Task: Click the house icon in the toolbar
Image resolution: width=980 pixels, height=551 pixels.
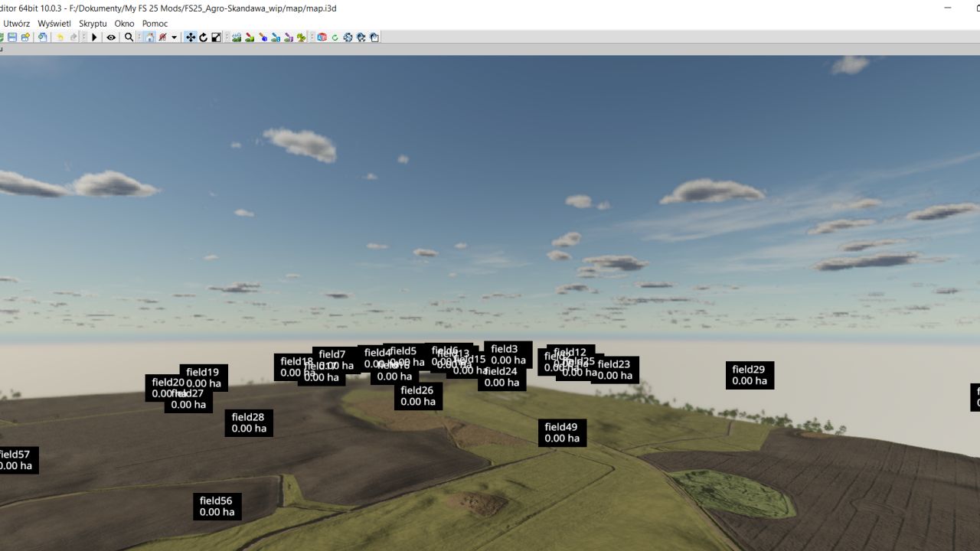Action: (x=149, y=37)
